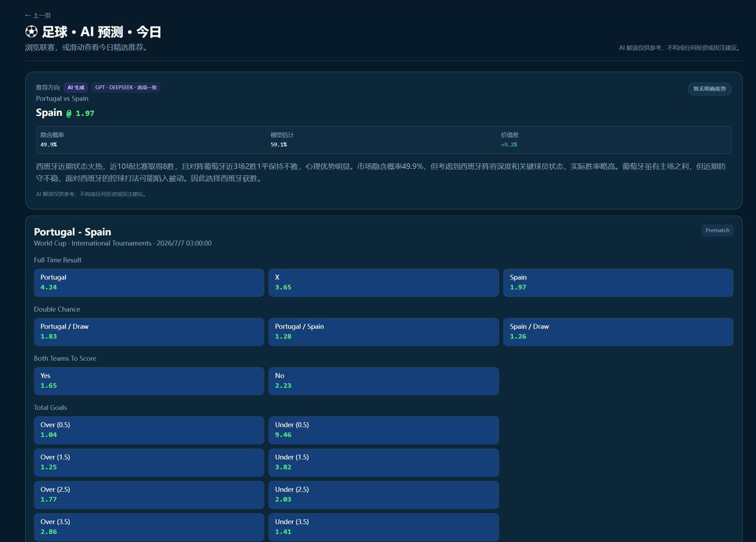Click the AI 生成 badge
This screenshot has height=542, width=756.
point(76,88)
